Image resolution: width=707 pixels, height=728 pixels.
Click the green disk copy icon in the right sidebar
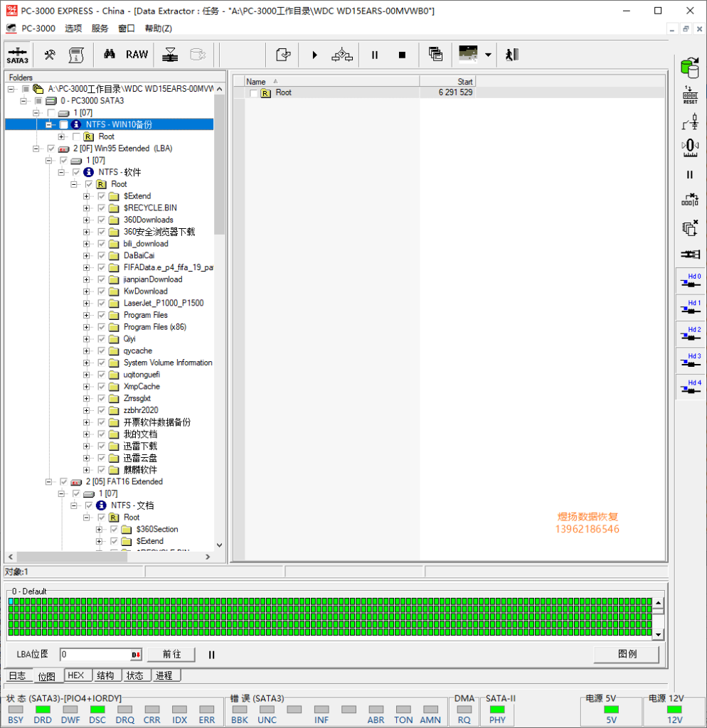tap(689, 68)
